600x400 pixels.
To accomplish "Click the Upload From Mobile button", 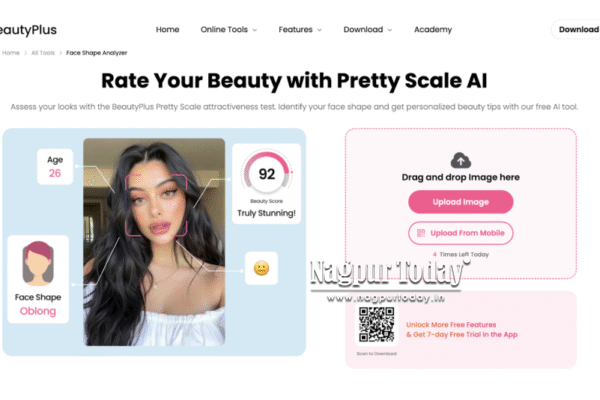I will tap(461, 233).
